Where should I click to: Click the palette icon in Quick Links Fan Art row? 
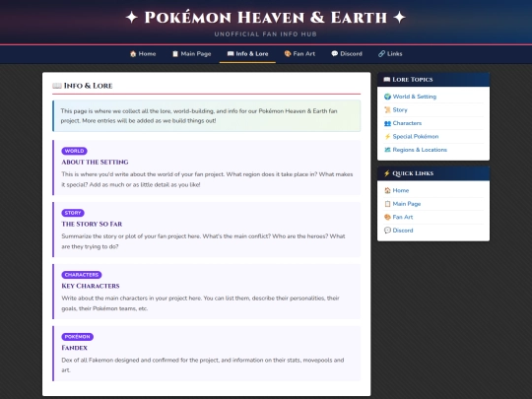click(387, 217)
